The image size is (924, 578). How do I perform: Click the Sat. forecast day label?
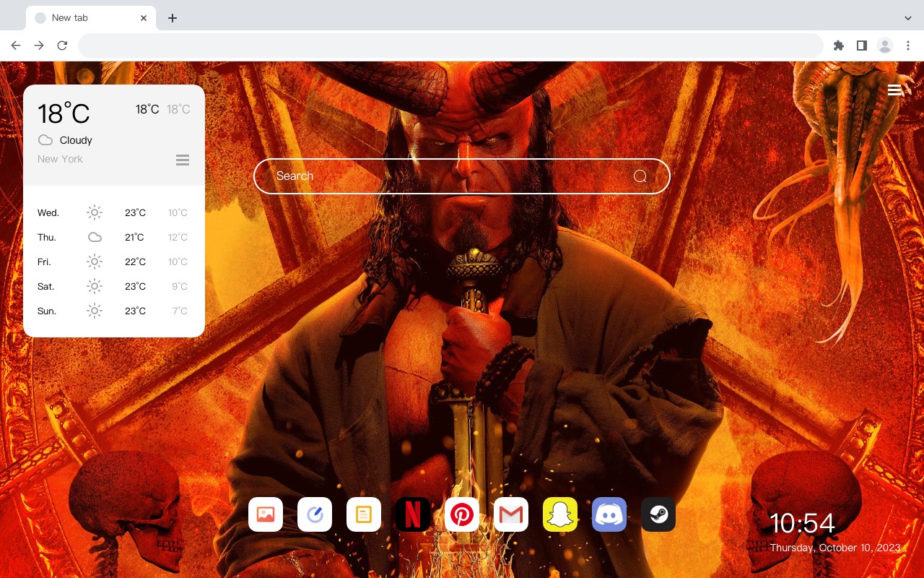pyautogui.click(x=46, y=286)
